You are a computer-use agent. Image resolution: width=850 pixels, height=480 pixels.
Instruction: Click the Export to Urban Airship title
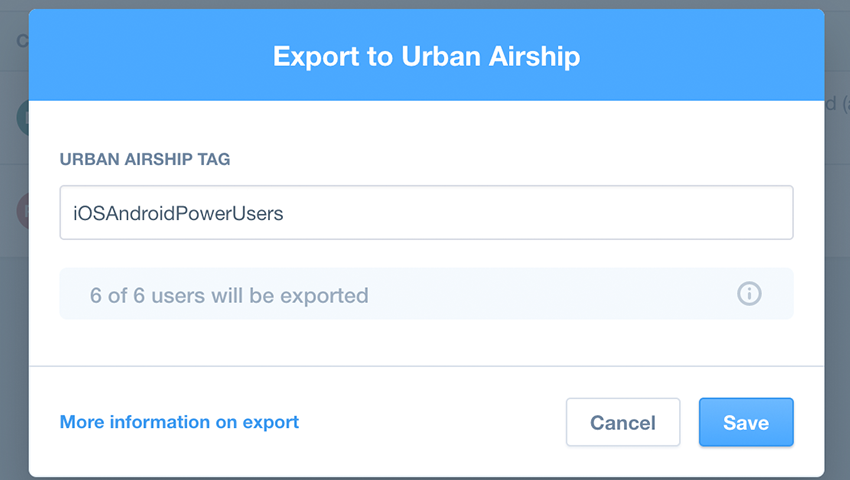coord(426,56)
